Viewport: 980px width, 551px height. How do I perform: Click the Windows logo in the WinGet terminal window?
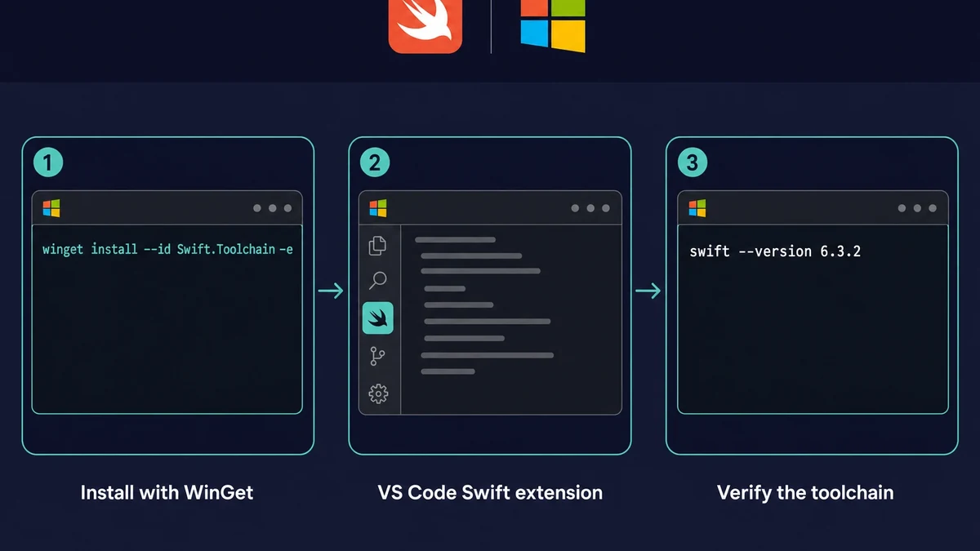(51, 208)
